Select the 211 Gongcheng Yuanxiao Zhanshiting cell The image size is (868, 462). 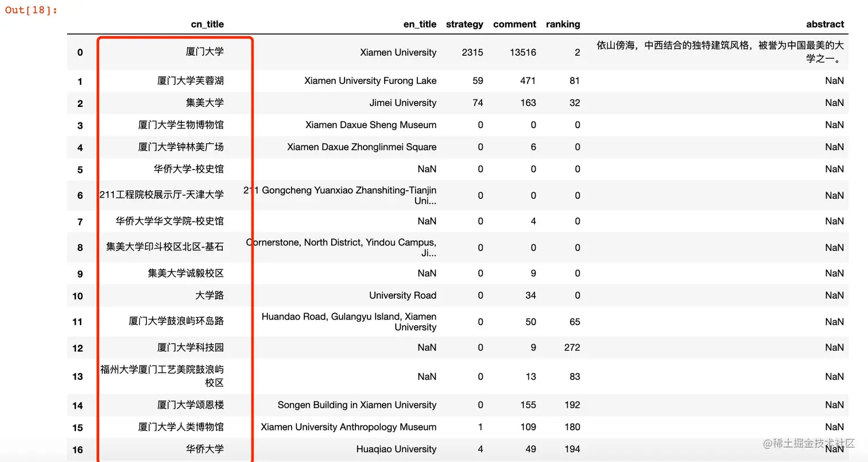340,195
